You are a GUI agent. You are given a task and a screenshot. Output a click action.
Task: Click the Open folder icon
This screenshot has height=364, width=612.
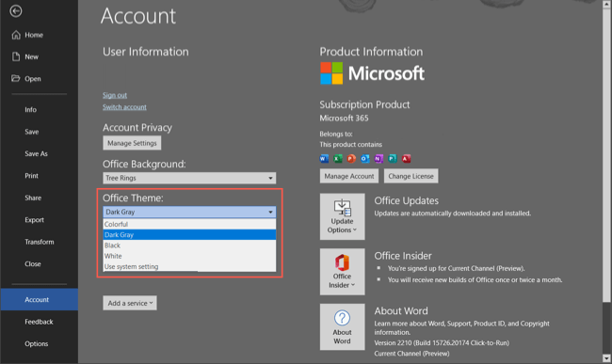point(16,78)
